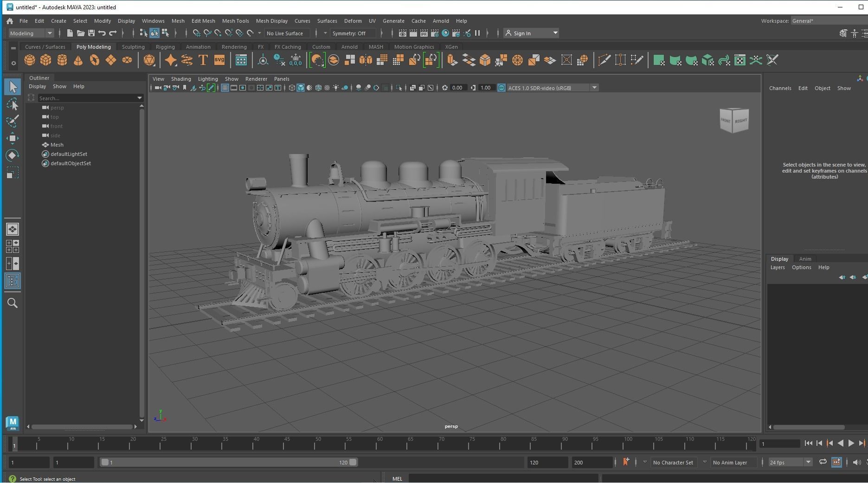Toggle wireframe on shaded display

318,88
